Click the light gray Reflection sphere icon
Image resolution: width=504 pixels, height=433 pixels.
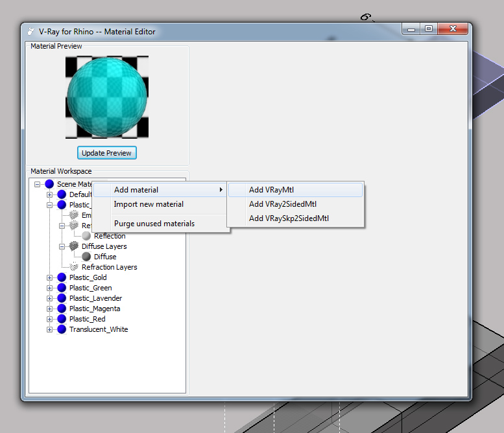coord(86,236)
